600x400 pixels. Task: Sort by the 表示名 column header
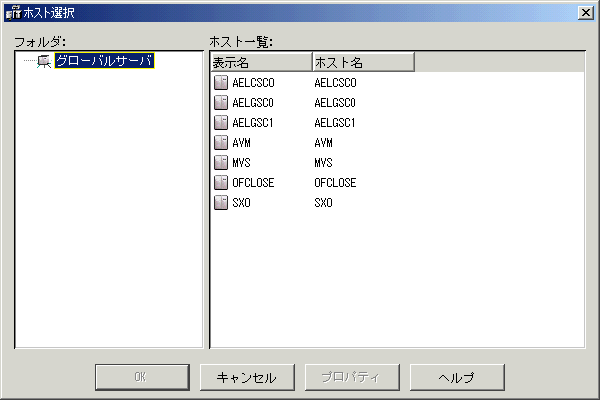click(261, 62)
